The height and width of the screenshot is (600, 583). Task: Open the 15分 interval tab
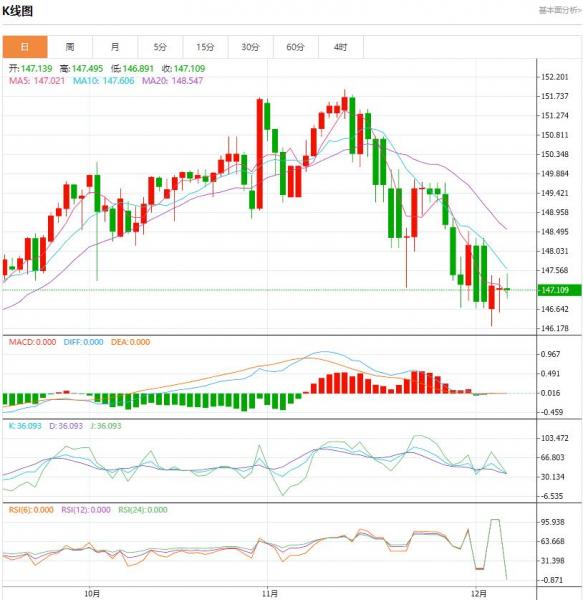(x=205, y=47)
